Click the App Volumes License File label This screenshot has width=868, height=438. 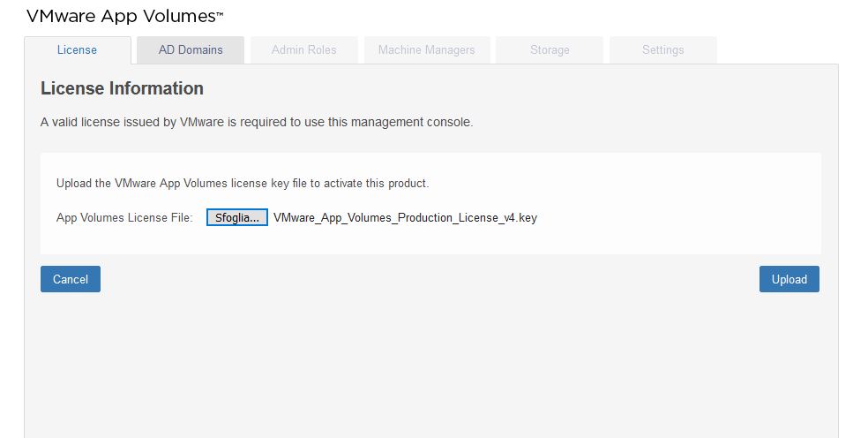[x=124, y=218]
